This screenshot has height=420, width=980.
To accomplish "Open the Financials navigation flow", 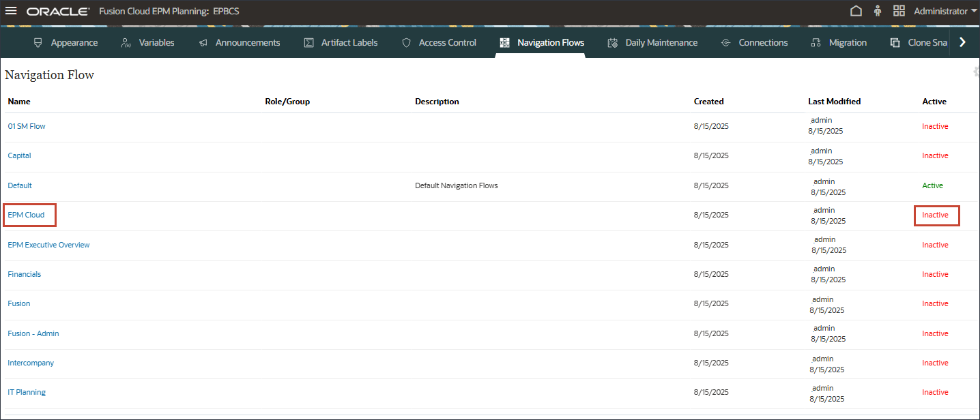I will (x=25, y=274).
